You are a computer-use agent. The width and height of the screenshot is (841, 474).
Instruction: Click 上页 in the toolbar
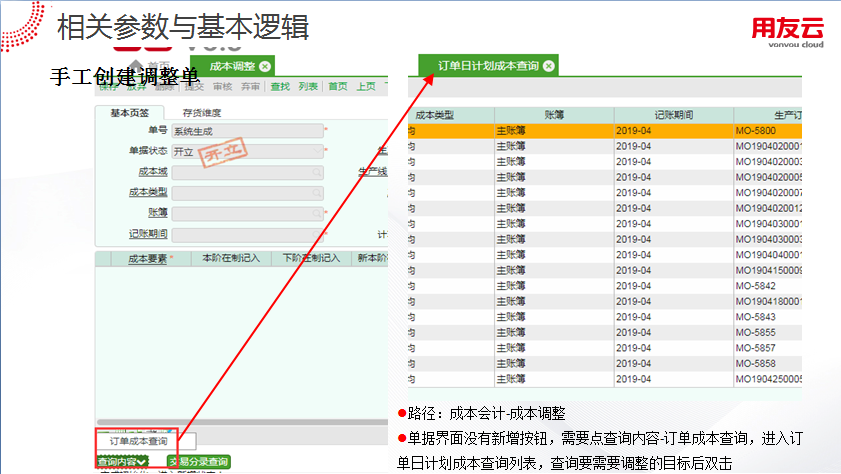pyautogui.click(x=366, y=87)
